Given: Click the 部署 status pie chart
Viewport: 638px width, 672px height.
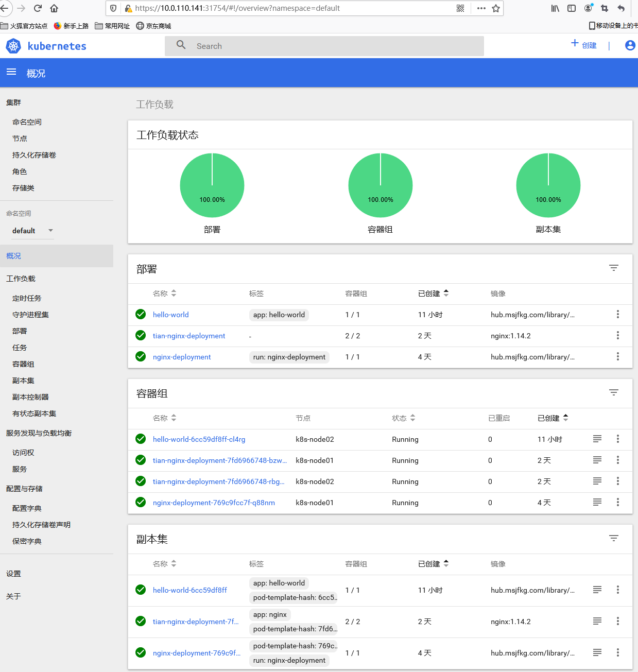Looking at the screenshot, I should [x=212, y=185].
